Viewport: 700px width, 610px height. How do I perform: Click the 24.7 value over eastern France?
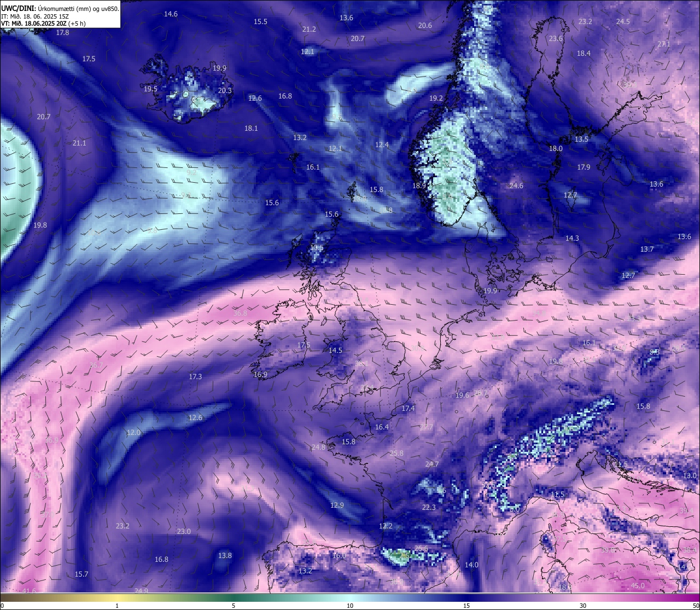(432, 464)
